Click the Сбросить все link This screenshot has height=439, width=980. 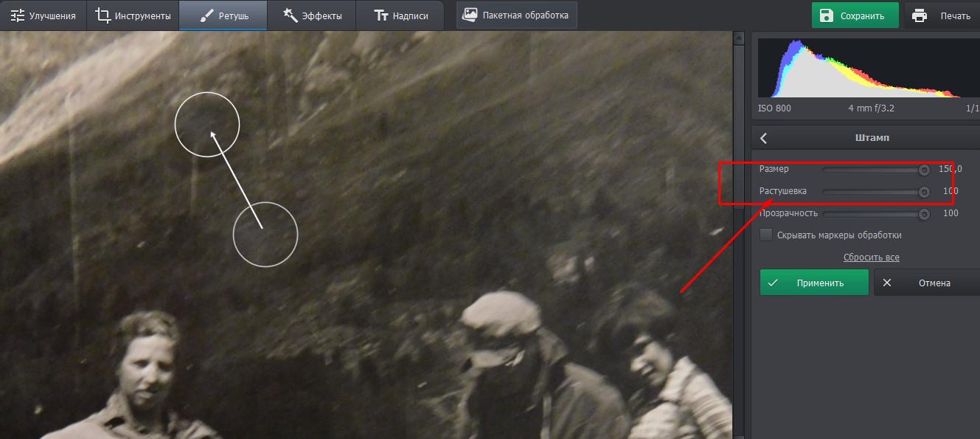click(x=871, y=257)
